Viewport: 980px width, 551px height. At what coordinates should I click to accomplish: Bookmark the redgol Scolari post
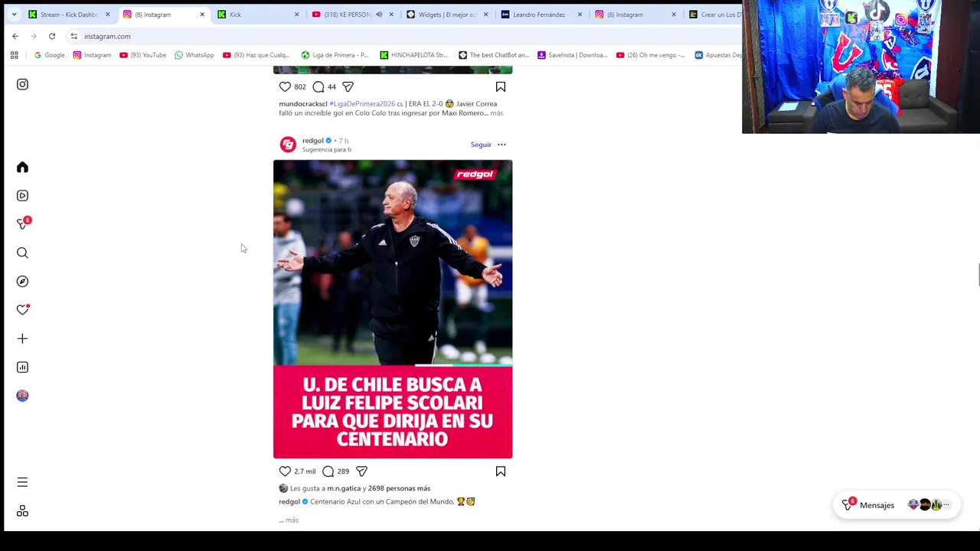click(501, 471)
